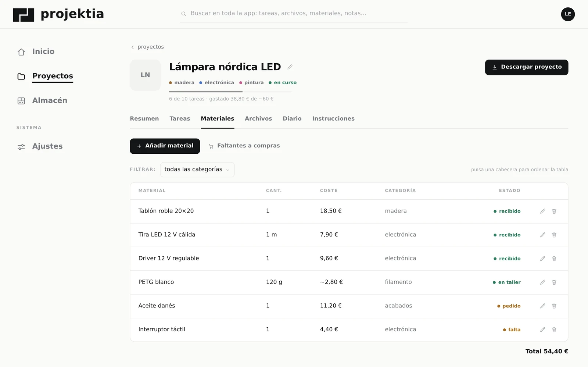Sort table by the CANT. header
Screen dimensions: 588x367
point(274,190)
